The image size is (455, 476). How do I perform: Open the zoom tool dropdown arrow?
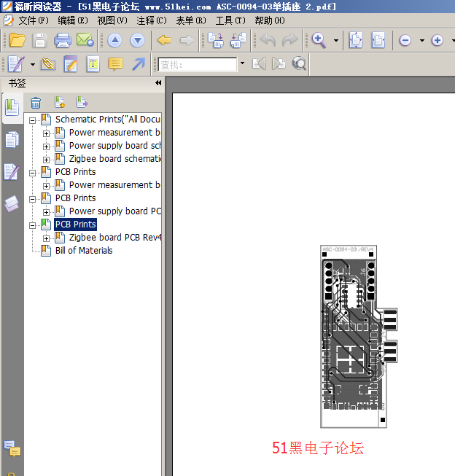pos(336,40)
